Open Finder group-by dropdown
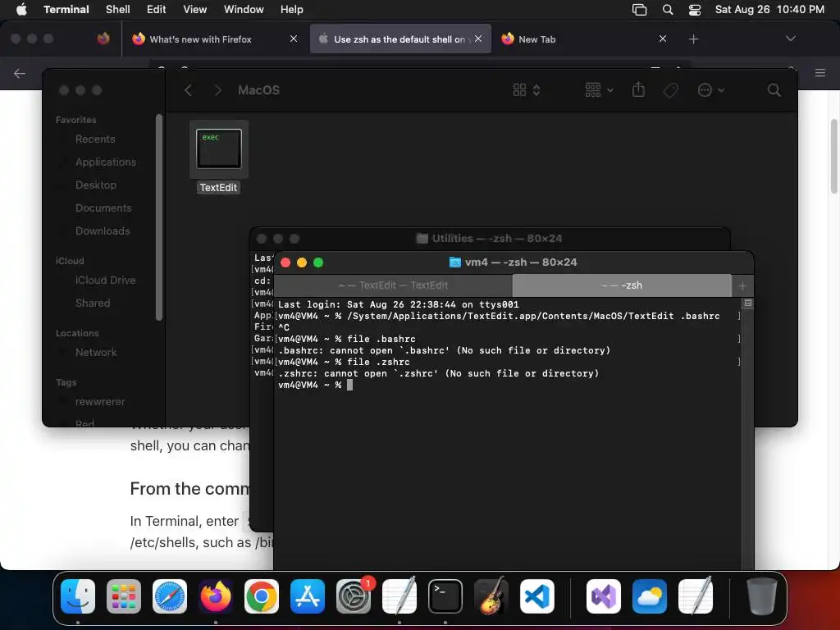This screenshot has width=840, height=630. pos(598,90)
